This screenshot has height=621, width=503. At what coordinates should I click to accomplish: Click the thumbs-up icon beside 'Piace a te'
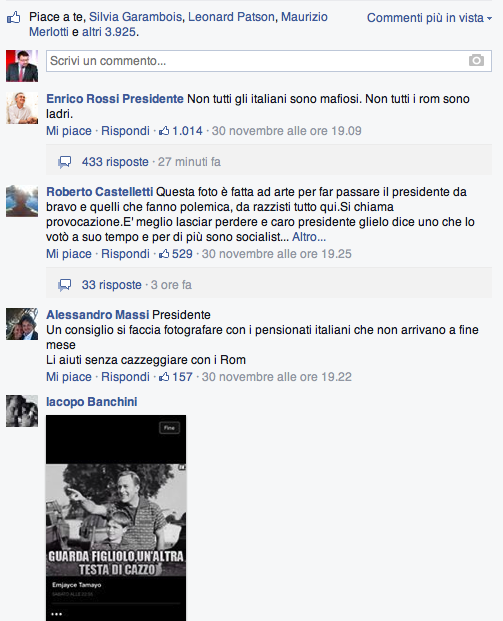(13, 17)
